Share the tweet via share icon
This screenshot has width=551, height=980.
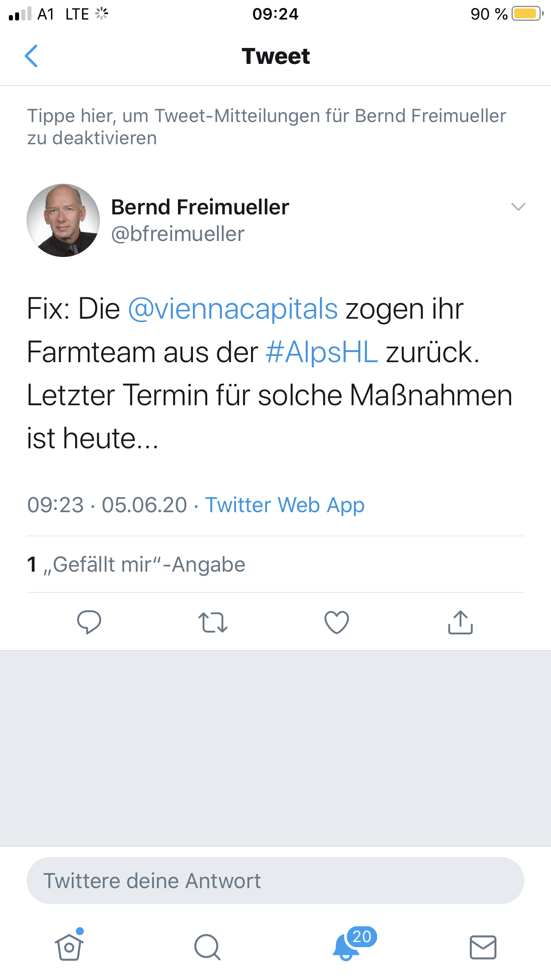click(460, 622)
